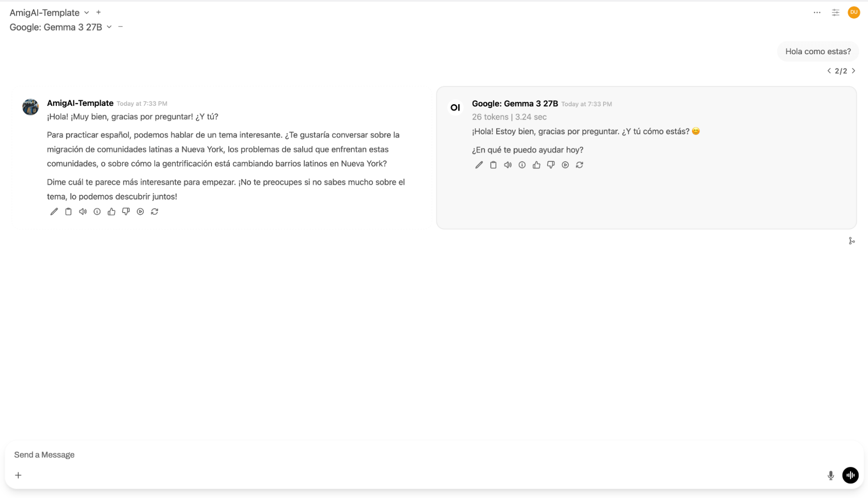
Task: Rate the AmigAI-Template reply thumbs down
Action: click(x=126, y=211)
